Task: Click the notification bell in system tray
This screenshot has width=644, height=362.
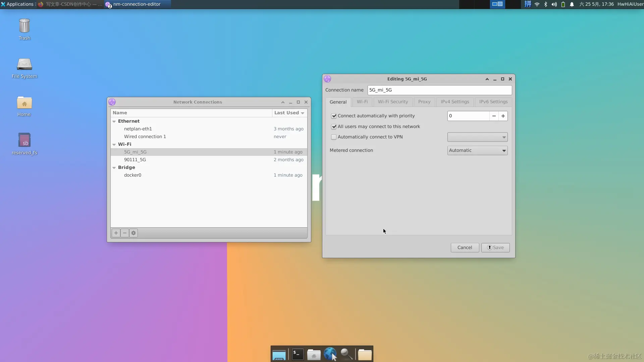Action: 572,4
